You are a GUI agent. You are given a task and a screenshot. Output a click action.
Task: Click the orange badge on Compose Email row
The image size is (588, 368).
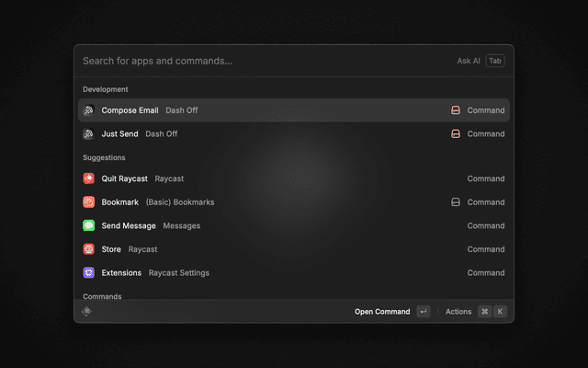455,110
